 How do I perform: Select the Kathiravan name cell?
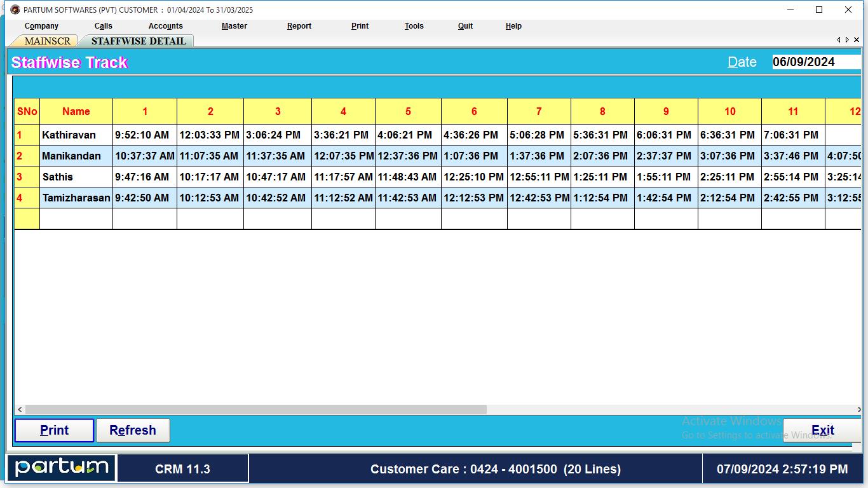click(76, 135)
